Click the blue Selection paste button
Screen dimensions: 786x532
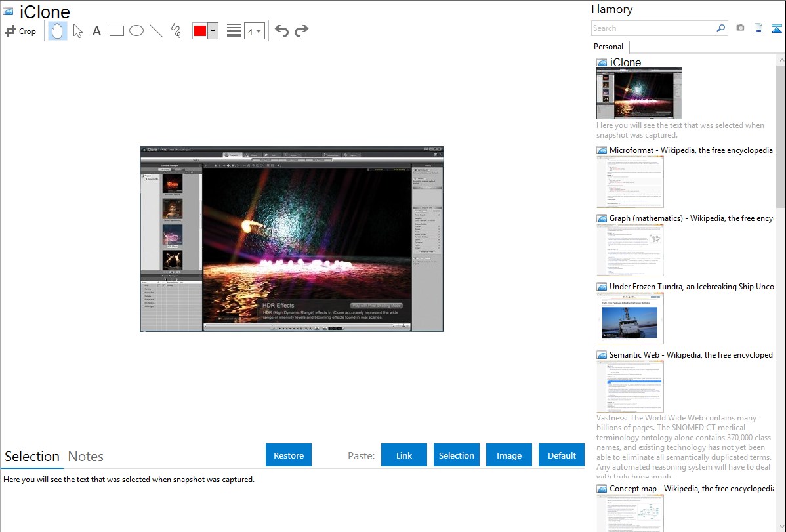pos(456,455)
